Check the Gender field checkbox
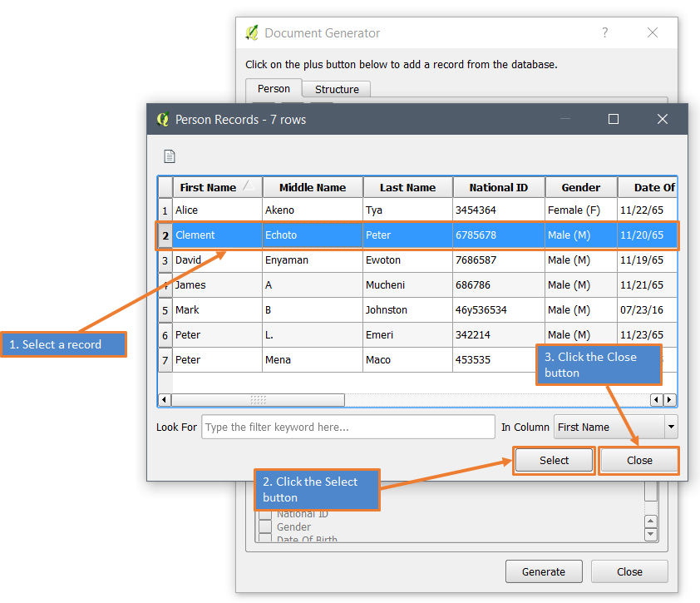 pos(264,526)
